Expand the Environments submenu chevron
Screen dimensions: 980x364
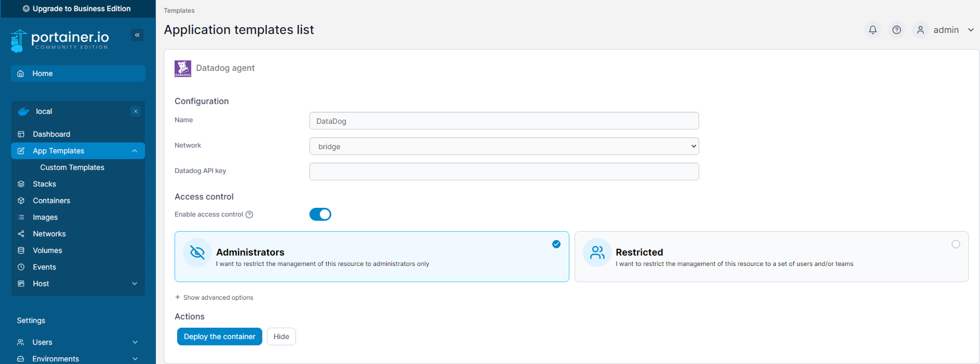[x=135, y=359]
